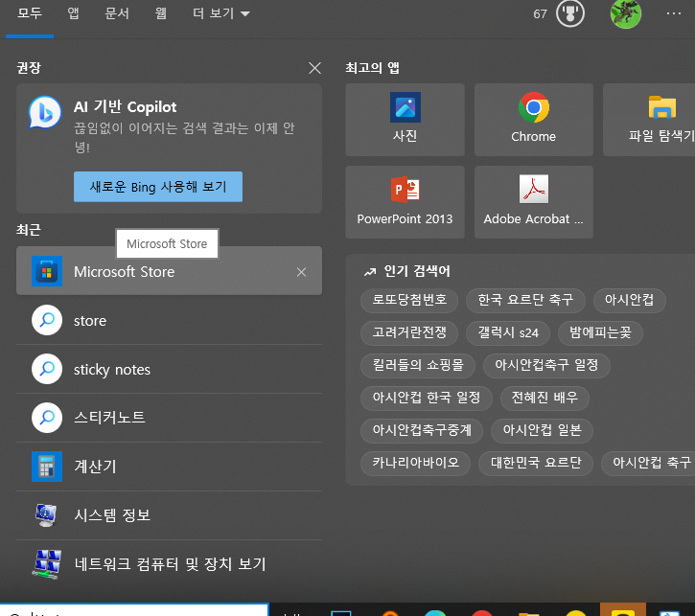Open 네트워크 컴퓨터 및 장치 보기

pos(169,563)
